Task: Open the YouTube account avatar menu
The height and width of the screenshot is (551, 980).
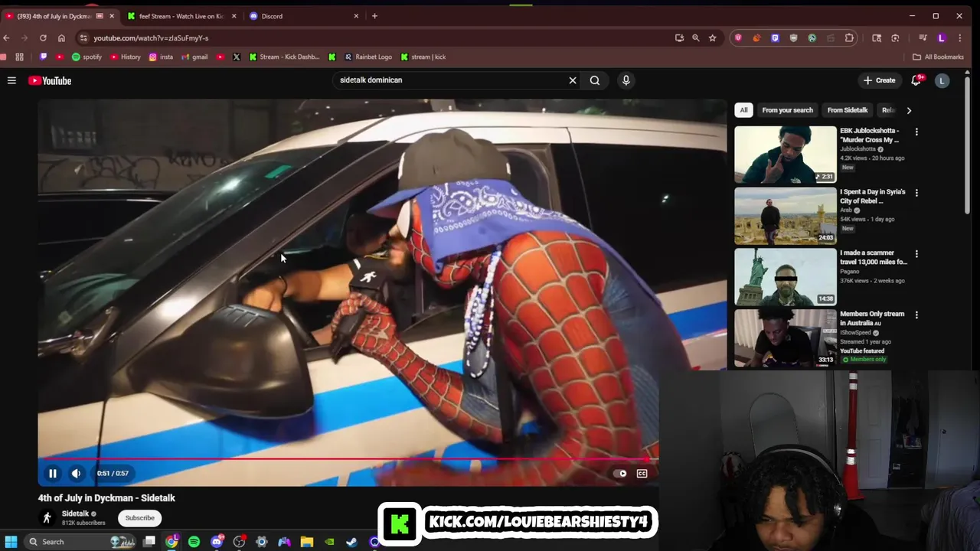Action: coord(942,80)
